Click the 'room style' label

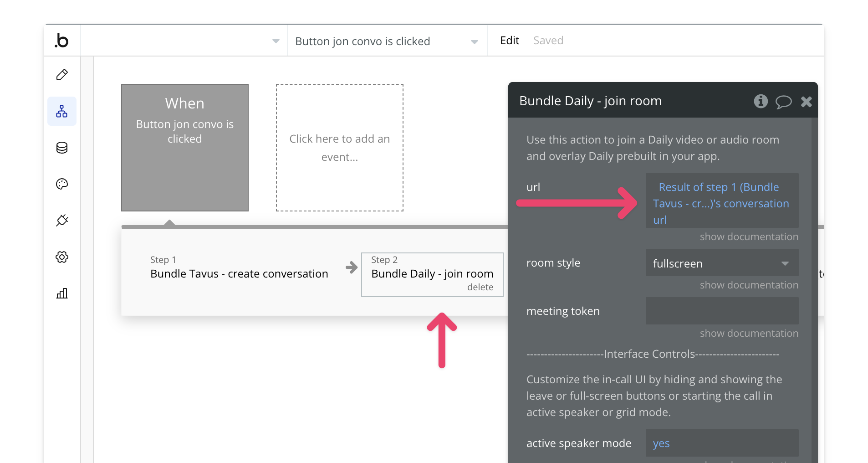pyautogui.click(x=553, y=263)
